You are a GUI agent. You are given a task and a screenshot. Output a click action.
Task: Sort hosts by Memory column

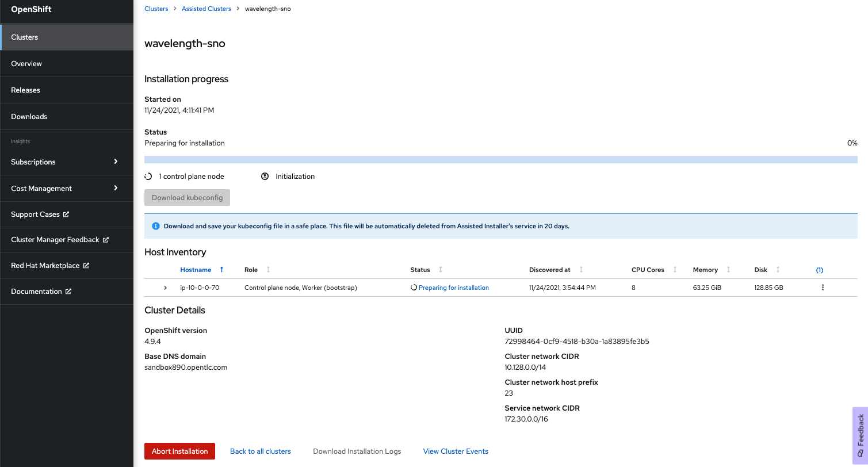coord(728,270)
